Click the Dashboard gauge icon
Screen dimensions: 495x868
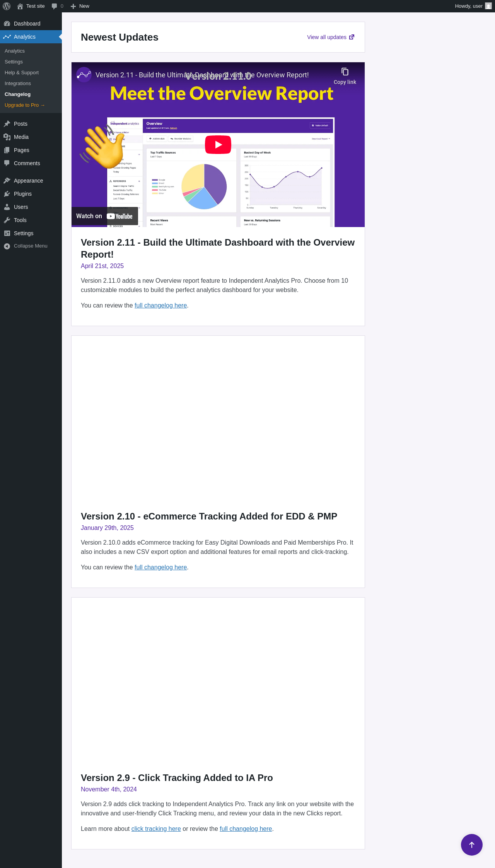[x=7, y=24]
